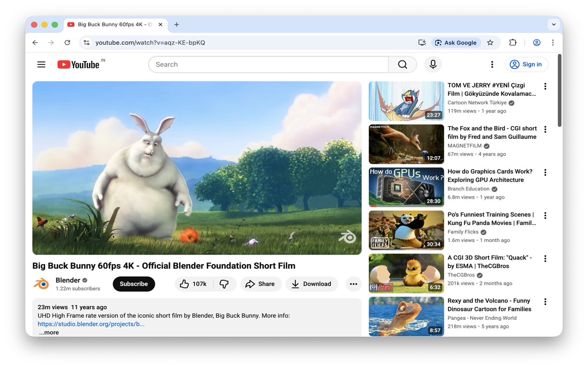Image resolution: width=588 pixels, height=368 pixels.
Task: Download the Big Buck Bunny video
Action: point(311,284)
